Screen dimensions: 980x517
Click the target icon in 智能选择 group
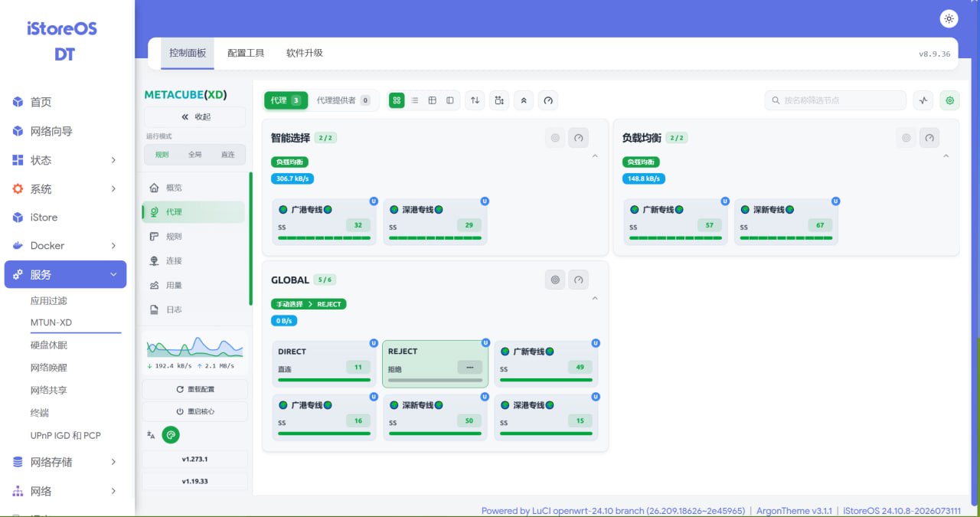point(555,138)
